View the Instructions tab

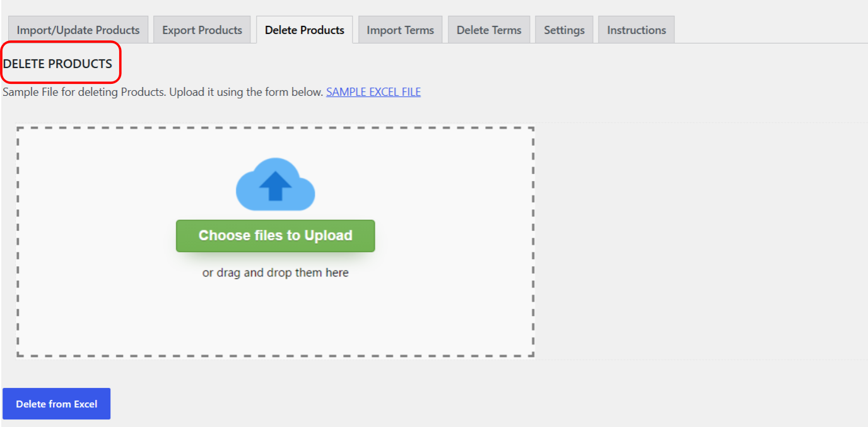(x=636, y=30)
